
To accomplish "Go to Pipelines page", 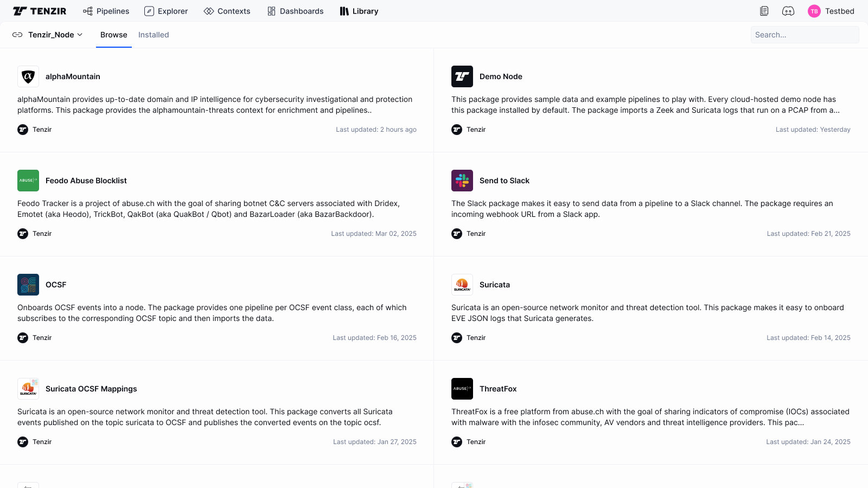I will pyautogui.click(x=106, y=11).
